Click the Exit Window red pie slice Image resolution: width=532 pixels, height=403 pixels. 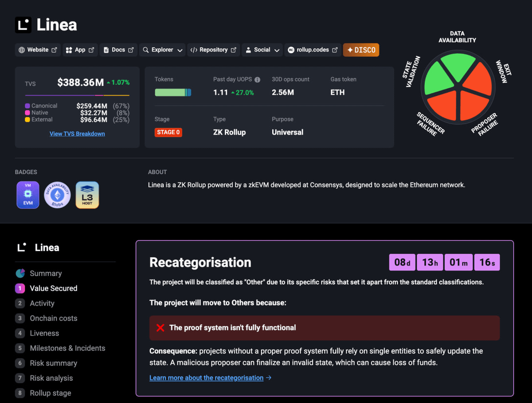(x=480, y=80)
